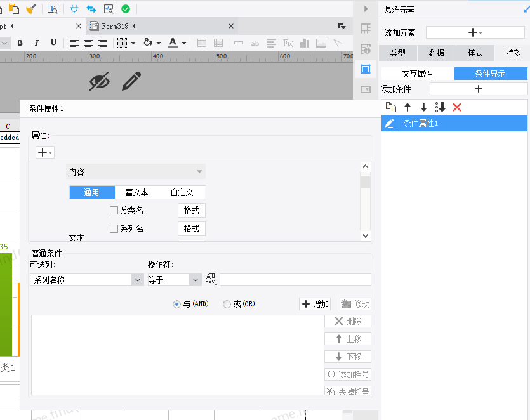Click the format painter brush icon
This screenshot has width=530, height=420.
[x=31, y=9]
